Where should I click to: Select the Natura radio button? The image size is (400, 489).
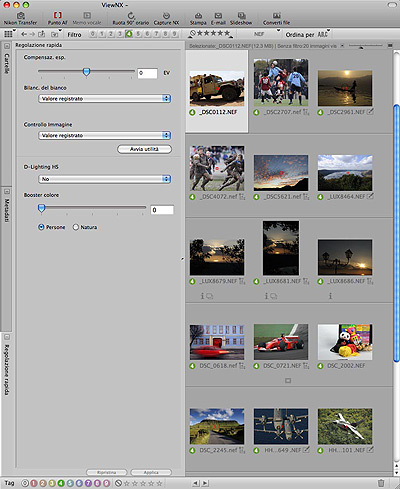point(76,227)
